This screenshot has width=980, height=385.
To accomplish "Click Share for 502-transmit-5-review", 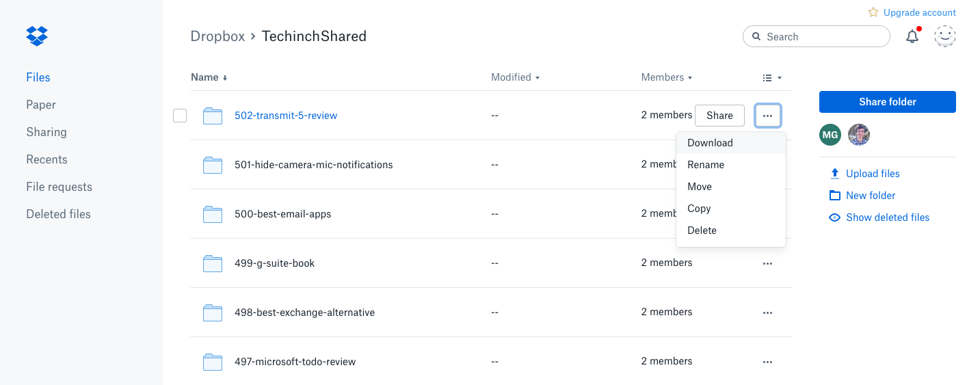I will click(x=719, y=116).
